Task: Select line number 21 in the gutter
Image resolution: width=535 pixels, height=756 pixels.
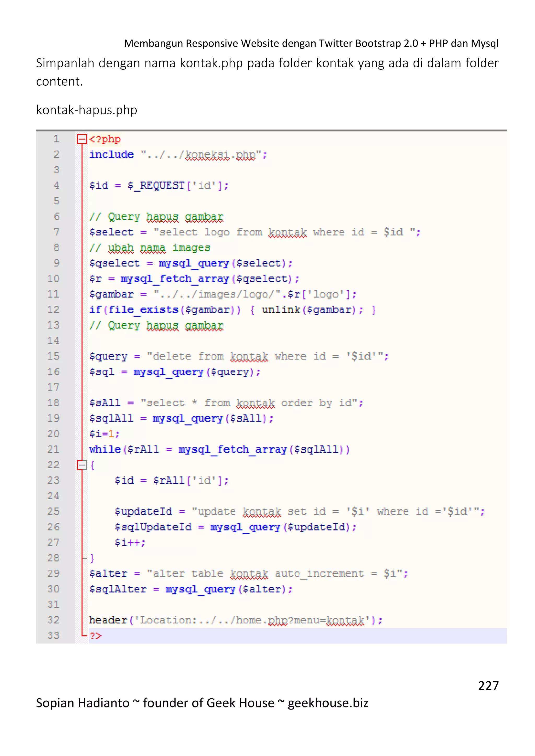Action: (x=53, y=450)
